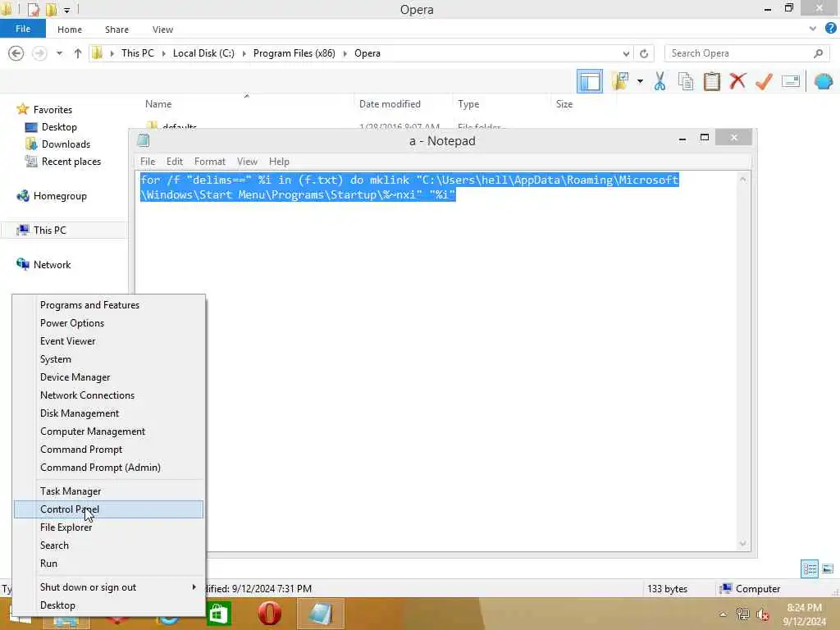Click Program Files (x86) breadcrumb segment
840x630 pixels.
click(294, 53)
